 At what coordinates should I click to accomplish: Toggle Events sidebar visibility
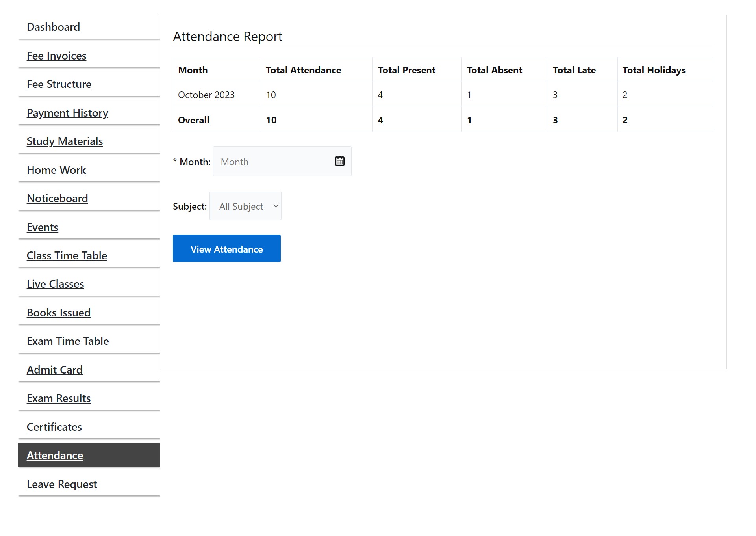click(x=42, y=227)
